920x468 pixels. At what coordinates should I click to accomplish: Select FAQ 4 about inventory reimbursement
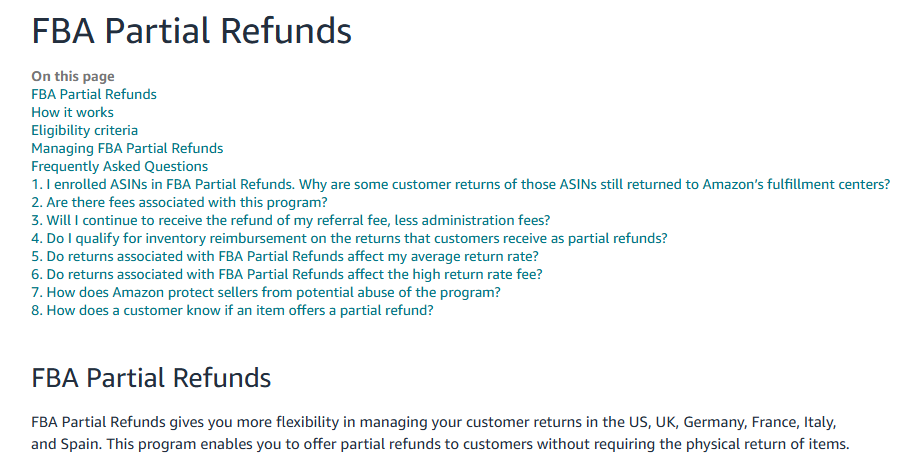point(349,238)
